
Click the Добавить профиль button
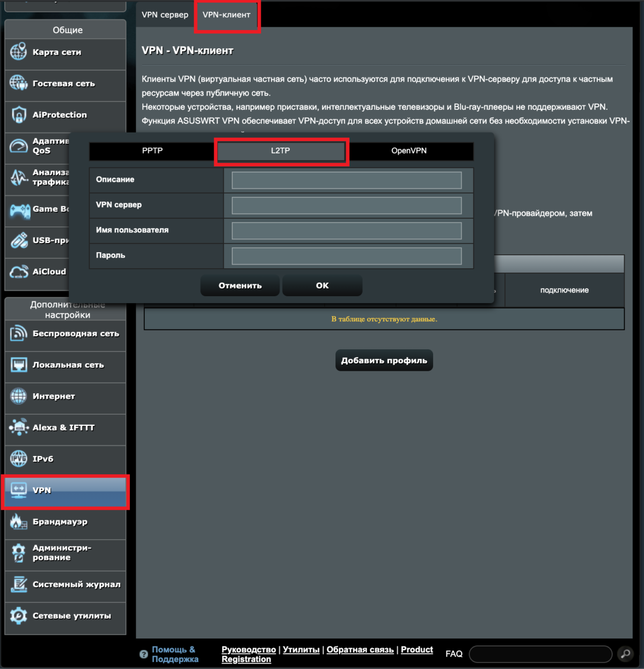click(x=384, y=360)
